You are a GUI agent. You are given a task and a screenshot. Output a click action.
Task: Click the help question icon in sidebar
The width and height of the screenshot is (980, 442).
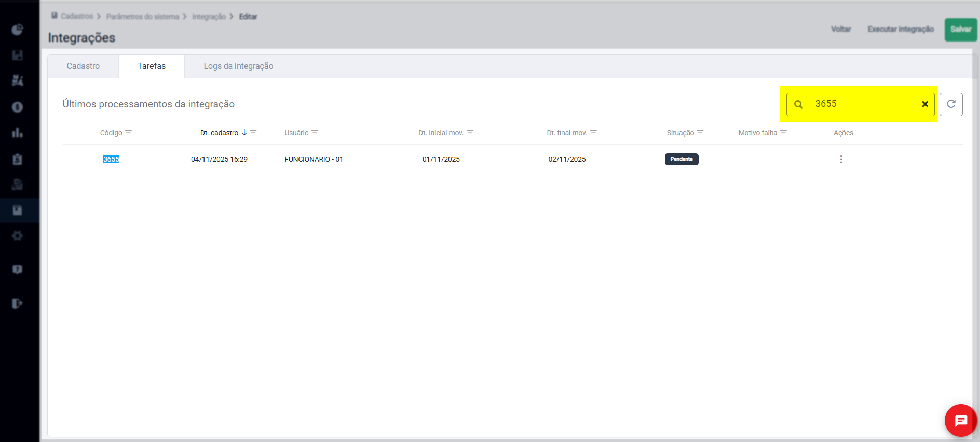click(17, 269)
